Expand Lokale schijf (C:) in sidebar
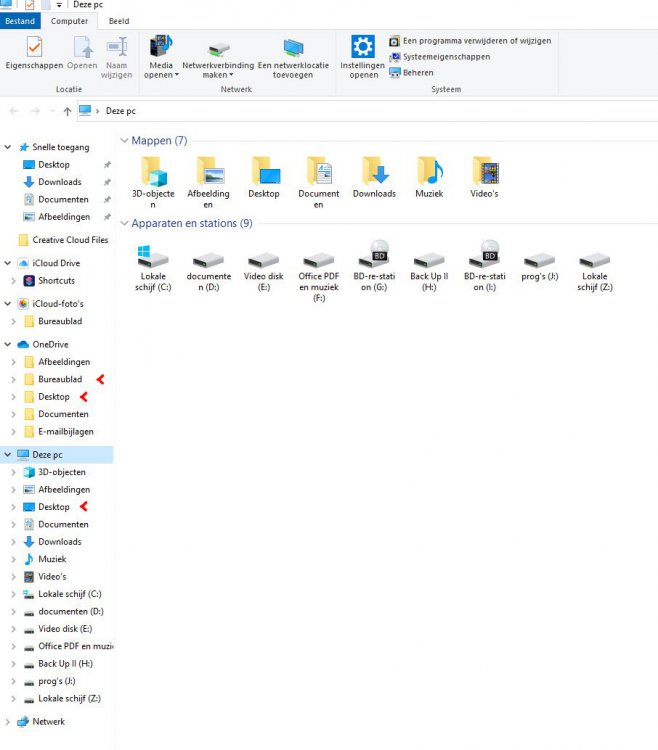Screen dimensions: 658x750 click(x=13, y=594)
